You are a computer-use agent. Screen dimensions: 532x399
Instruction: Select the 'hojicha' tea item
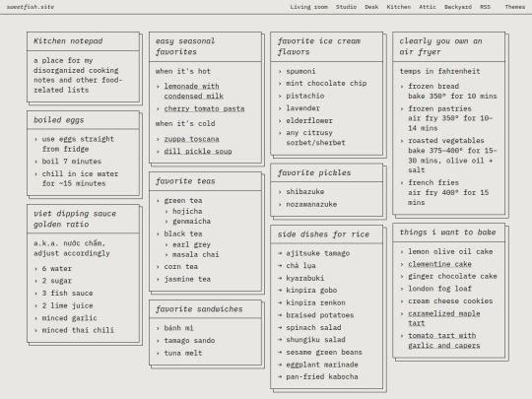point(187,211)
